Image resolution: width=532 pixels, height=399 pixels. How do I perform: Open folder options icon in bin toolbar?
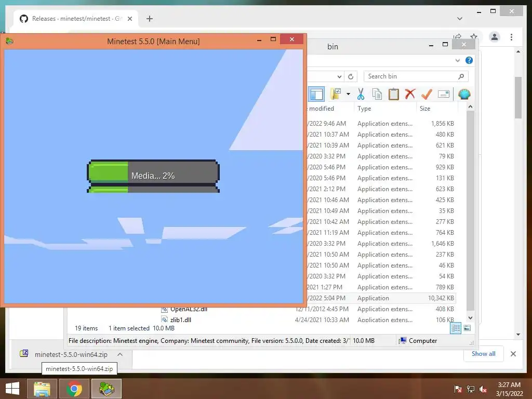(x=336, y=94)
